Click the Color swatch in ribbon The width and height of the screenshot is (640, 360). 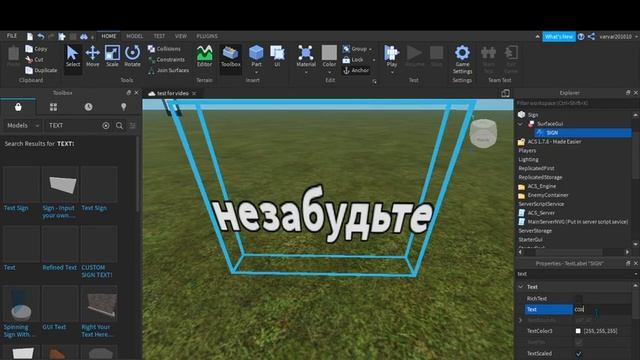pos(329,53)
